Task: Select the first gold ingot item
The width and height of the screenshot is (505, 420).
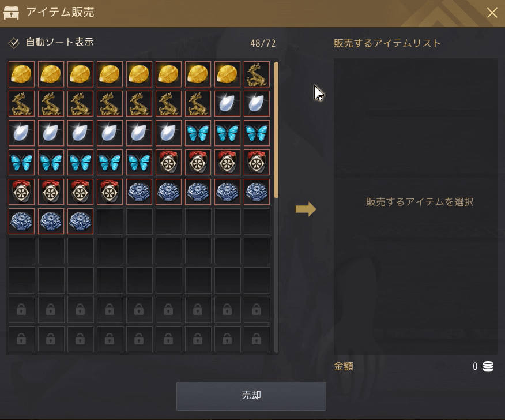Action: pos(21,74)
